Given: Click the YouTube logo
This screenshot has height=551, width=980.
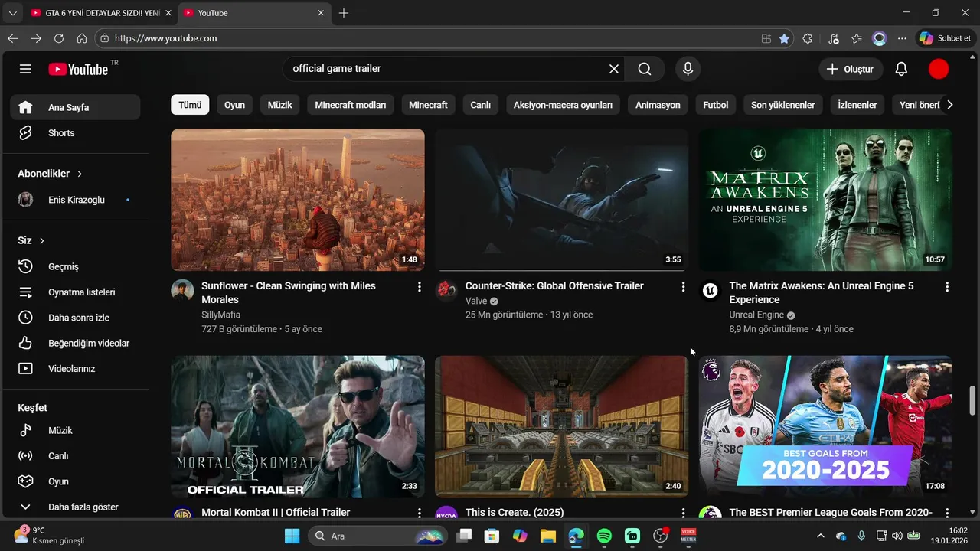Looking at the screenshot, I should click(78, 69).
